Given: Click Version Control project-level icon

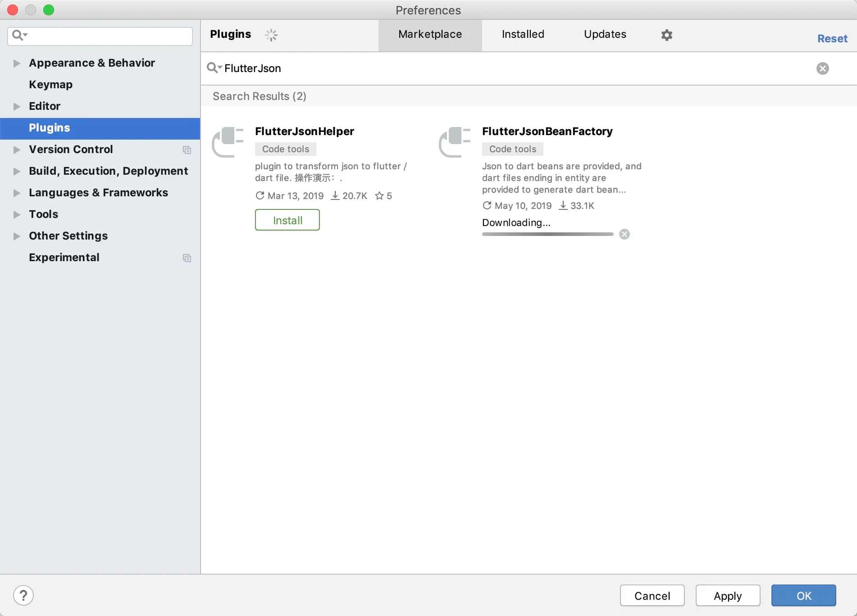Looking at the screenshot, I should 187,150.
